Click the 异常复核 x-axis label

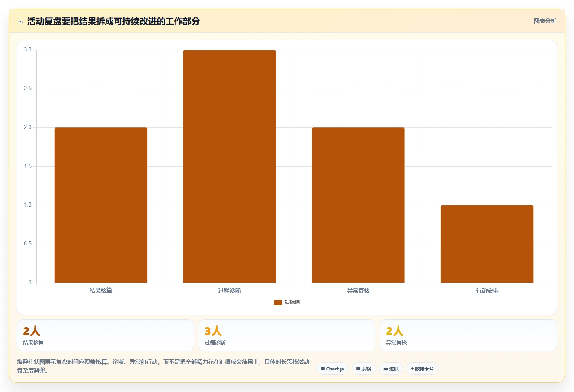click(x=358, y=290)
